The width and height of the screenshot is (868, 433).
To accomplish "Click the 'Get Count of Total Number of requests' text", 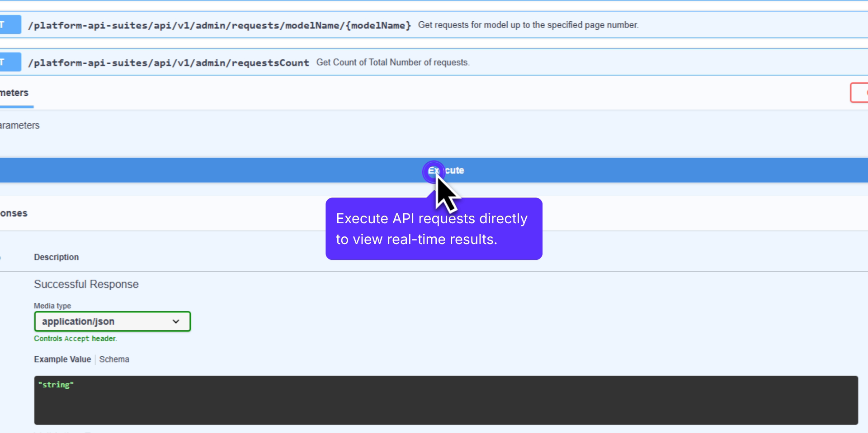I will click(392, 62).
